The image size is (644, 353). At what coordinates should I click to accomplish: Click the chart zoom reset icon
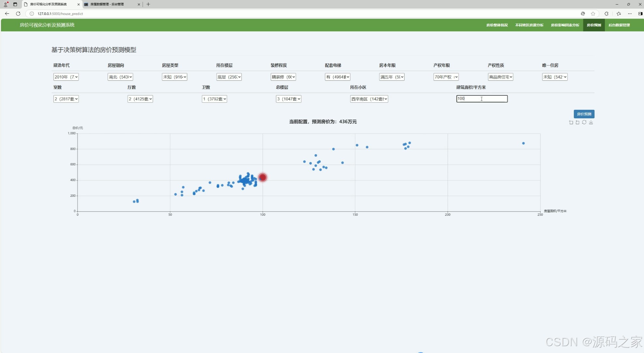(x=577, y=122)
